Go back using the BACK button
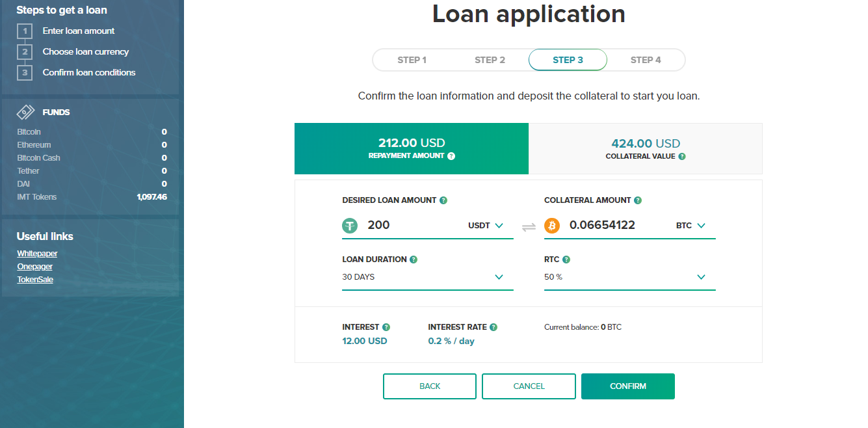This screenshot has width=868, height=428. pos(430,386)
